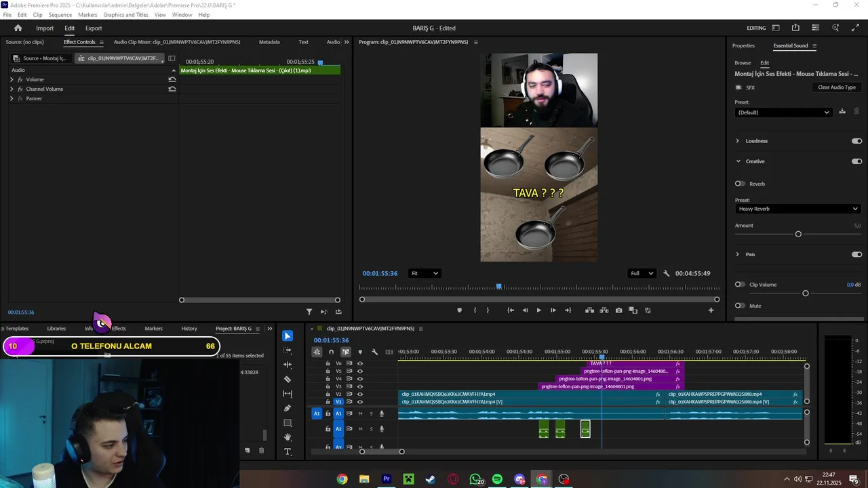The height and width of the screenshot is (488, 868).
Task: Open the Sequence menu
Action: click(60, 15)
